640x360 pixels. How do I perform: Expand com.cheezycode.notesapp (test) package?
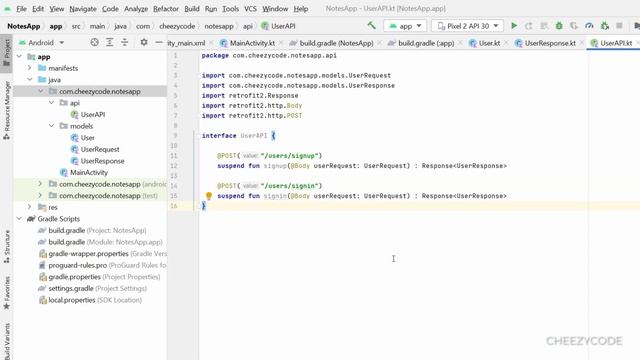coord(40,196)
